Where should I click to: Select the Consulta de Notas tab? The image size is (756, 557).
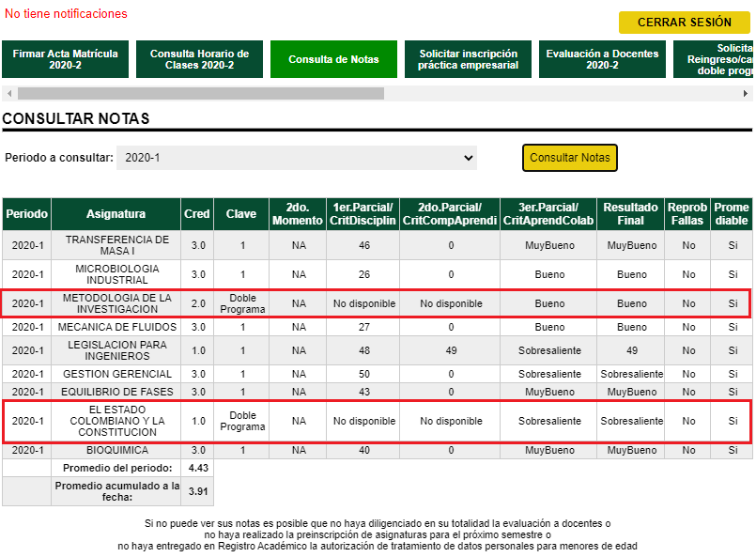[333, 59]
